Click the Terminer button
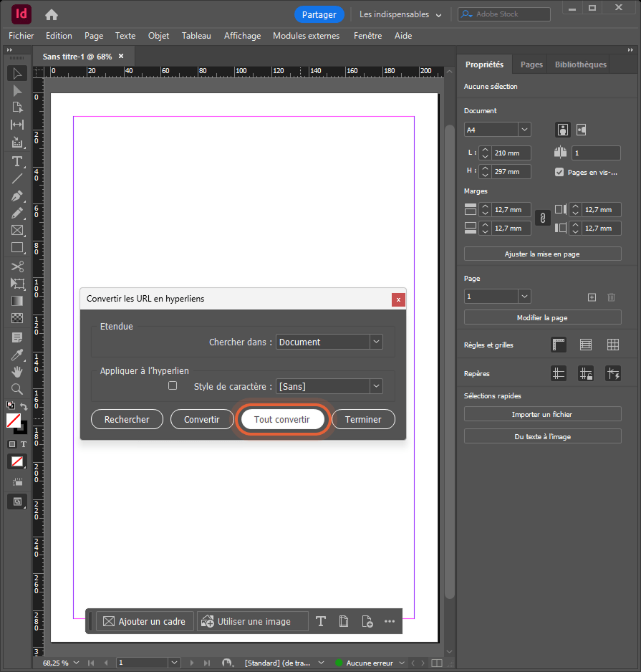Viewport: 641px width, 672px height. (x=363, y=420)
